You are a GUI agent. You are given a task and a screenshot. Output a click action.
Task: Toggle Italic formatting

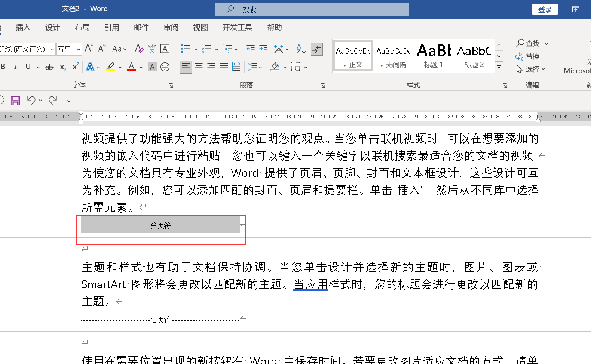click(15, 67)
